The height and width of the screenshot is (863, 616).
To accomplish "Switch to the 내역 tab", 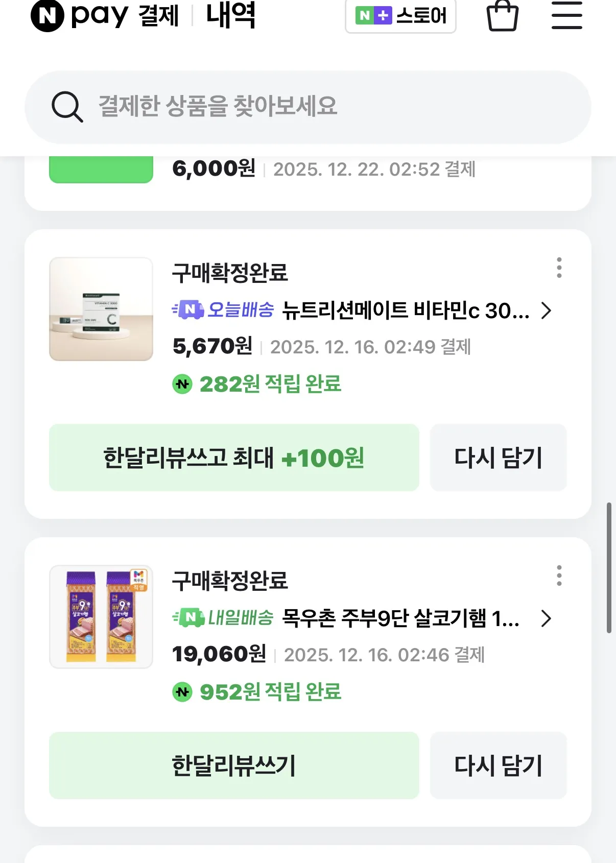I will [x=230, y=16].
